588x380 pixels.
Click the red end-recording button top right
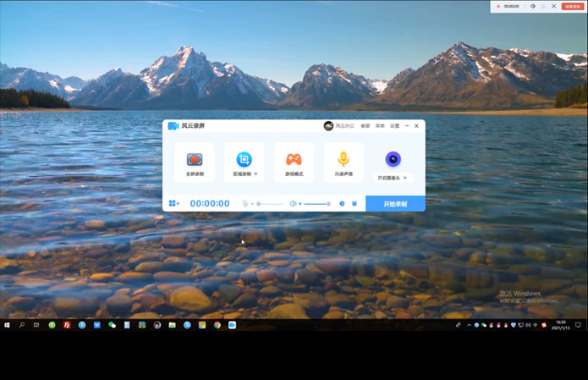572,7
